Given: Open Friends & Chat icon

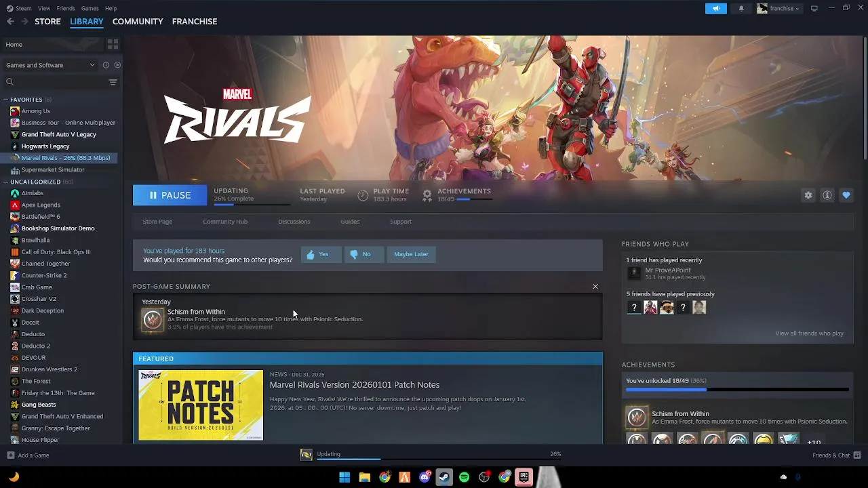Looking at the screenshot, I should point(857,455).
